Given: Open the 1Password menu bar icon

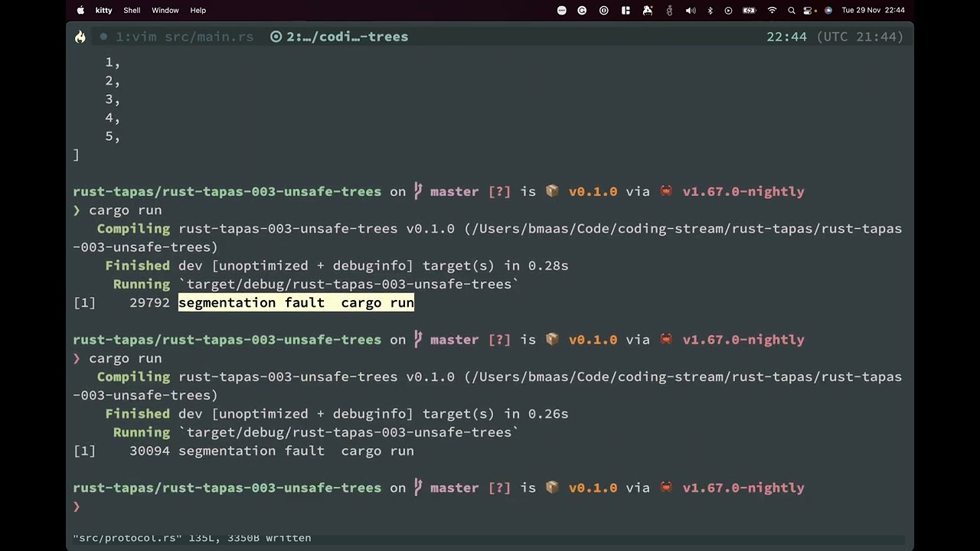Looking at the screenshot, I should click(604, 10).
